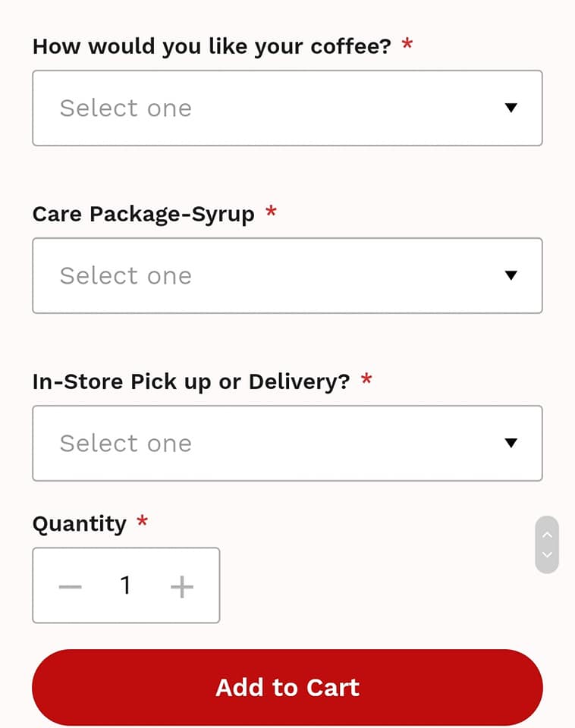The image size is (575, 728).
Task: Click the Quantity label text
Action: 79,524
